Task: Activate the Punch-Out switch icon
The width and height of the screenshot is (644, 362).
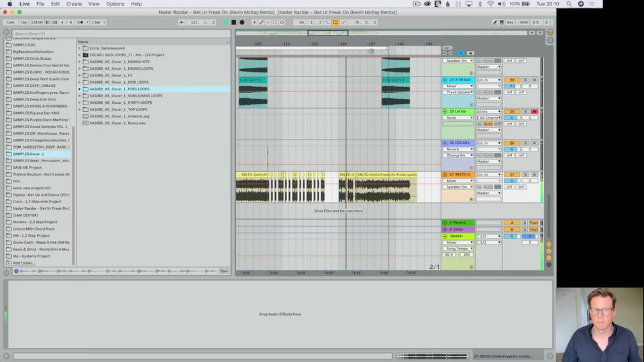Action: 343,22
